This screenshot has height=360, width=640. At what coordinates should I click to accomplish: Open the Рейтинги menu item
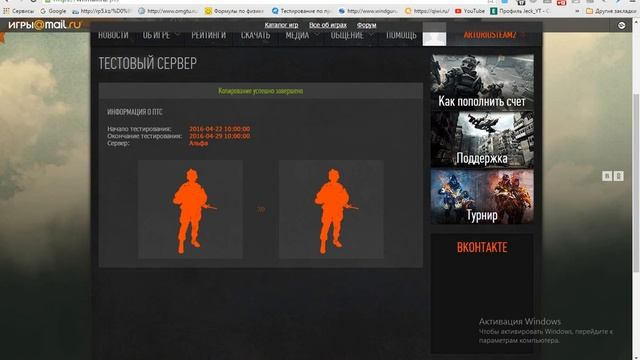pos(209,36)
